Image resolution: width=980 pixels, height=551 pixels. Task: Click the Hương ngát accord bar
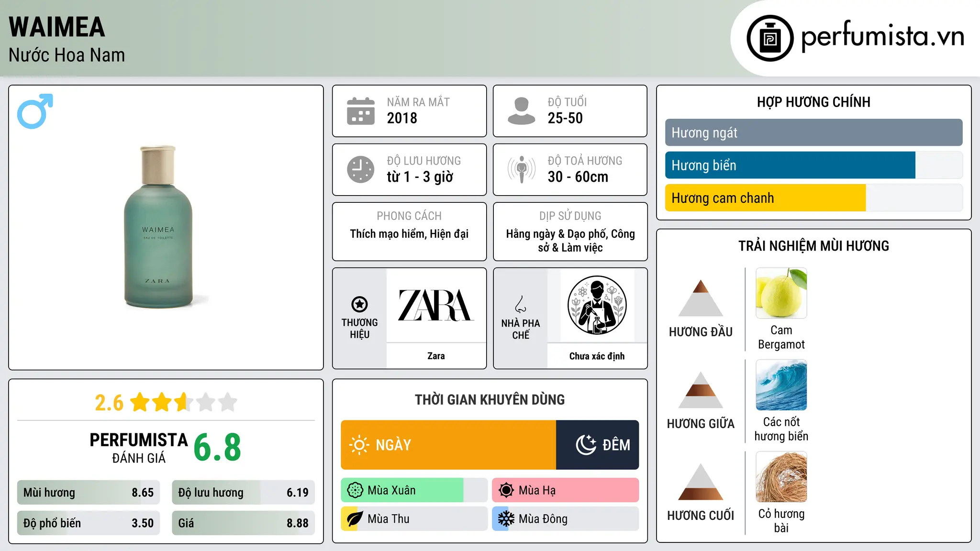point(814,132)
